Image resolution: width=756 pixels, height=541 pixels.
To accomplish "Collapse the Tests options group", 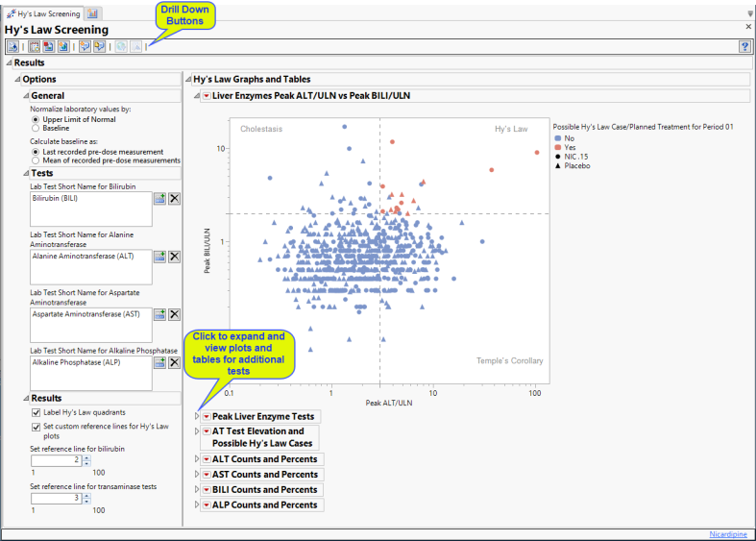I will pyautogui.click(x=26, y=173).
